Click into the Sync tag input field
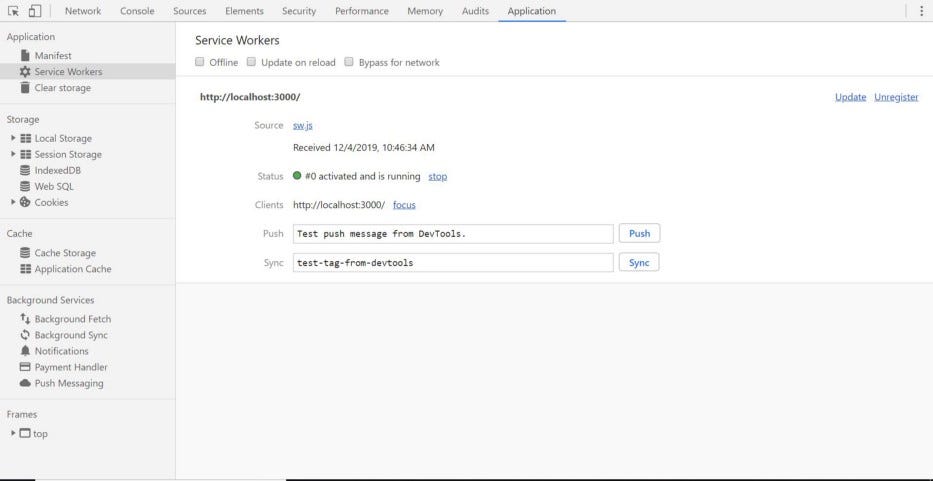933x481 pixels. (x=453, y=263)
